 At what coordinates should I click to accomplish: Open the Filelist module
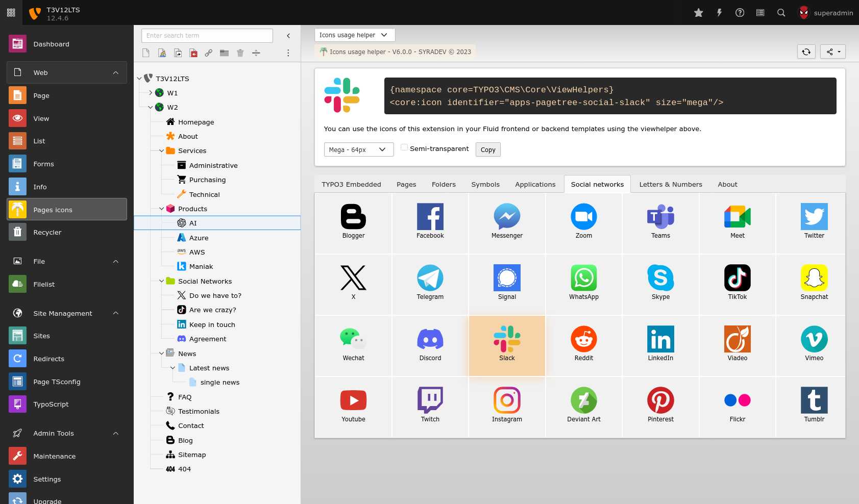[67, 284]
